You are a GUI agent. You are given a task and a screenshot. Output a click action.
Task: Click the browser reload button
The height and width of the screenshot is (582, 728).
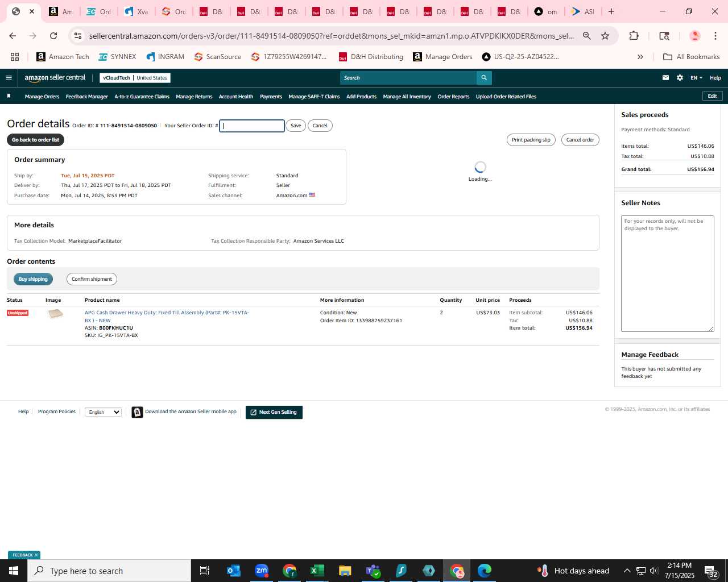(x=53, y=36)
